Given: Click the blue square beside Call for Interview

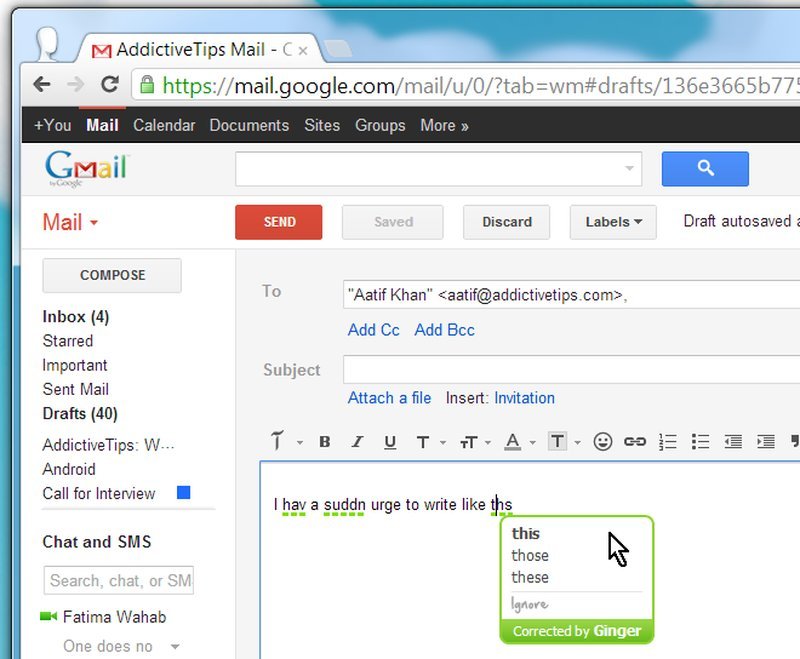Looking at the screenshot, I should pyautogui.click(x=183, y=492).
